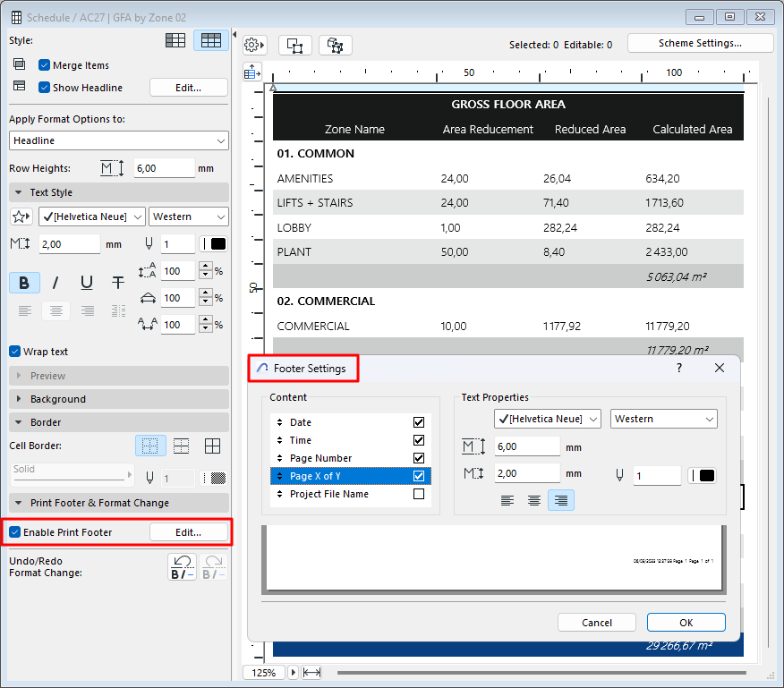This screenshot has height=688, width=784.
Task: Select the Page X of Y item
Action: (314, 476)
